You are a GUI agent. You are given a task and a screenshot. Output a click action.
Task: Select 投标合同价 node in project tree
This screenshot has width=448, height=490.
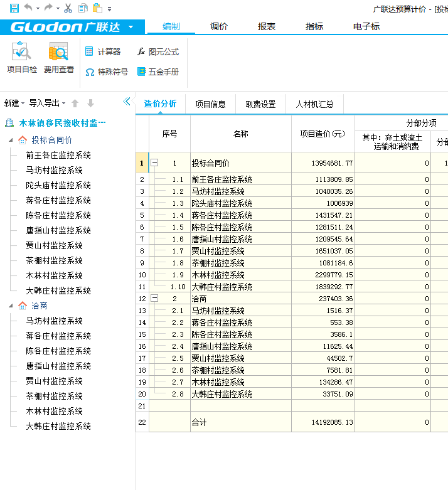click(x=51, y=140)
